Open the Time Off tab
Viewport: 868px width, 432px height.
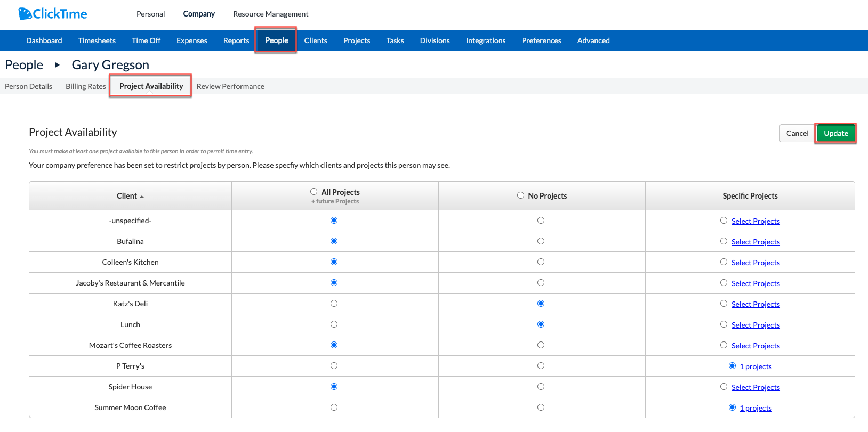[146, 40]
